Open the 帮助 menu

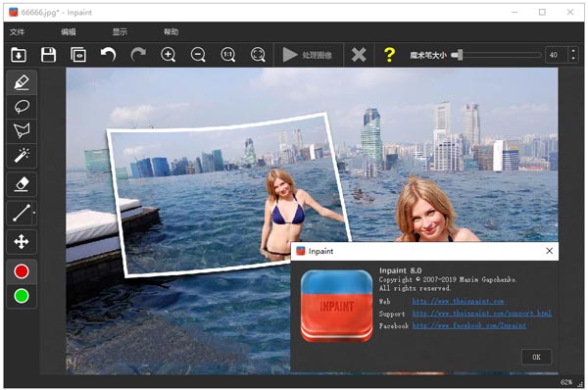171,32
